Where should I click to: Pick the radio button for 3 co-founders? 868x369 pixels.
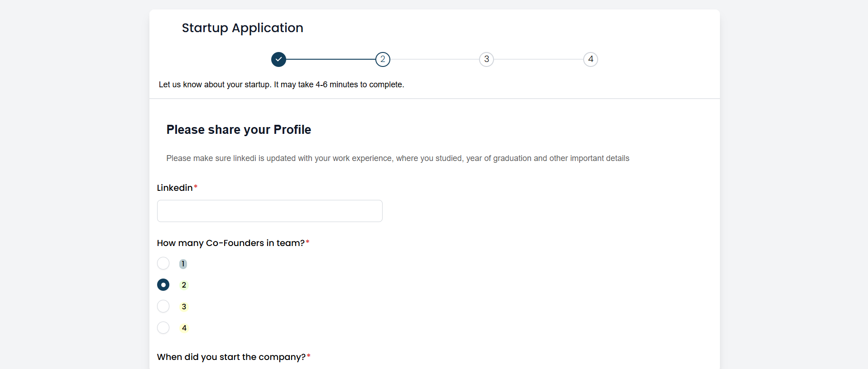(163, 306)
